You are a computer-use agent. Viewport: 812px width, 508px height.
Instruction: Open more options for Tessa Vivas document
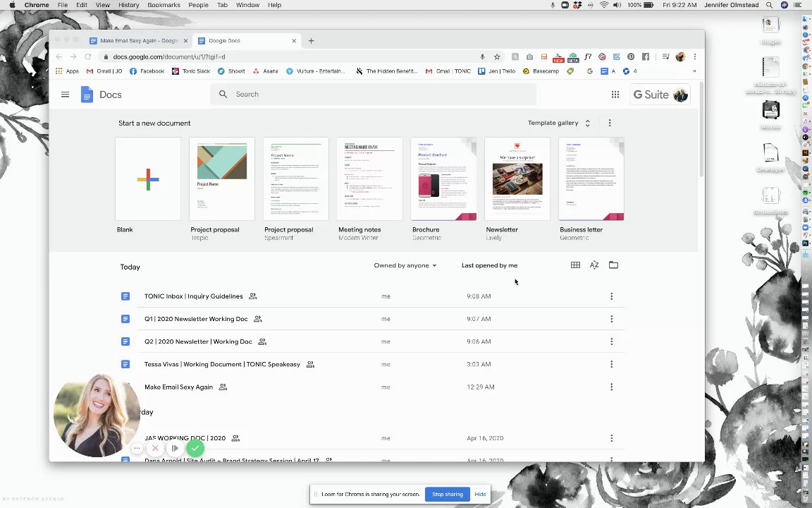pyautogui.click(x=612, y=364)
